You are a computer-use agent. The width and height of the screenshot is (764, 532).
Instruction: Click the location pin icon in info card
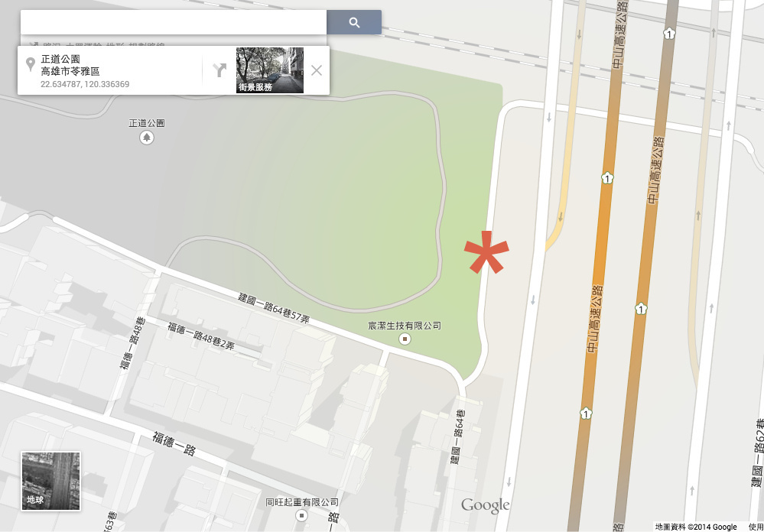point(31,64)
